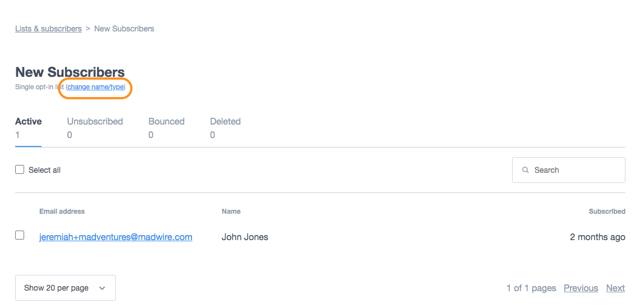This screenshot has height=308, width=644.
Task: Click the magnifier icon in Search box
Action: [x=525, y=170]
